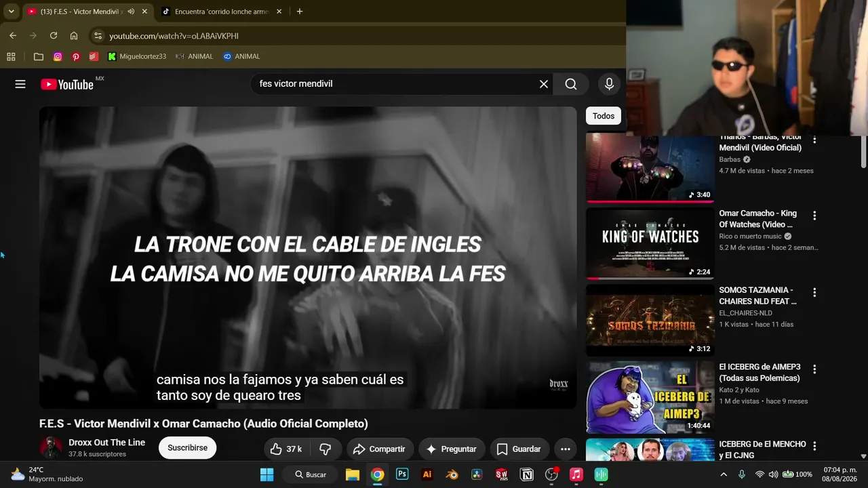
Task: Open the red stacked-layers bookmark after Pinterest
Action: (x=94, y=56)
